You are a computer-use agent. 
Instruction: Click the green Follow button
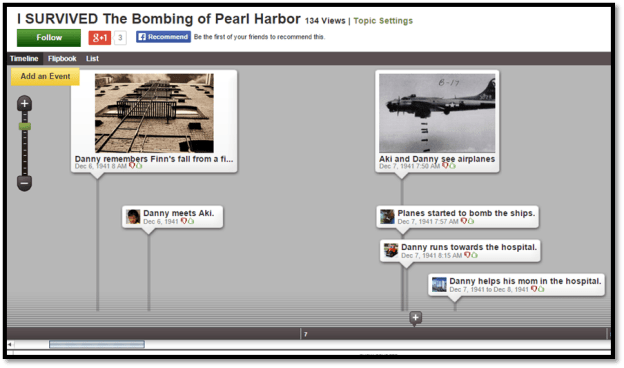coord(49,38)
